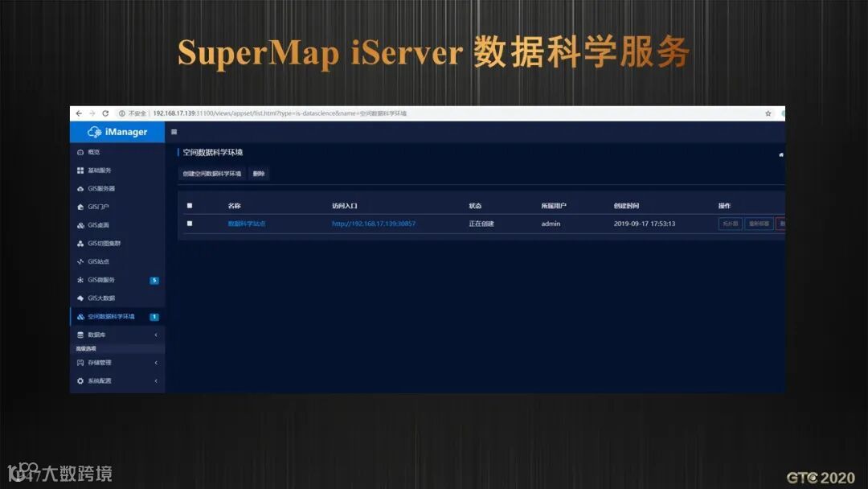Image resolution: width=868 pixels, height=489 pixels.
Task: Select 空间数据科学环境 in the sidebar
Action: [x=117, y=316]
